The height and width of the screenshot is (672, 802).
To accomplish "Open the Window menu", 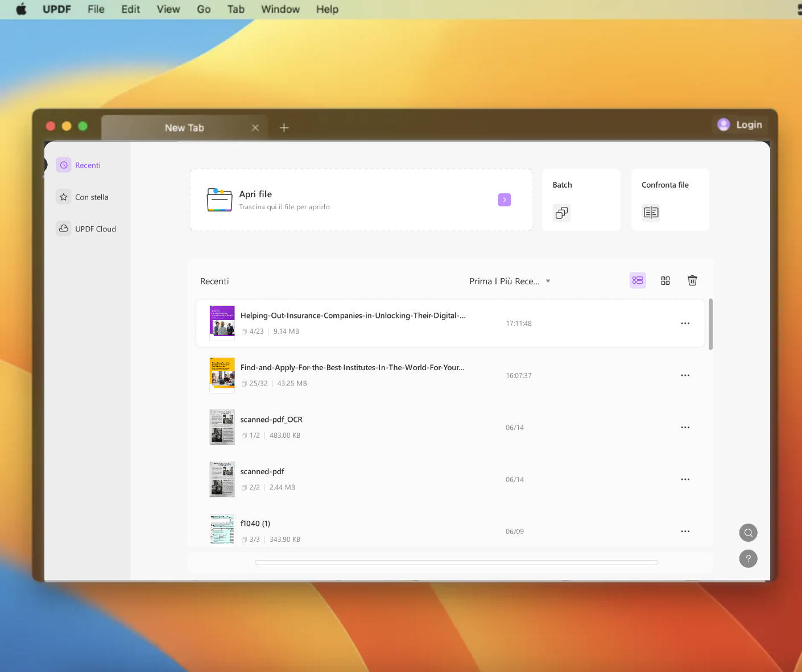I will pyautogui.click(x=280, y=9).
